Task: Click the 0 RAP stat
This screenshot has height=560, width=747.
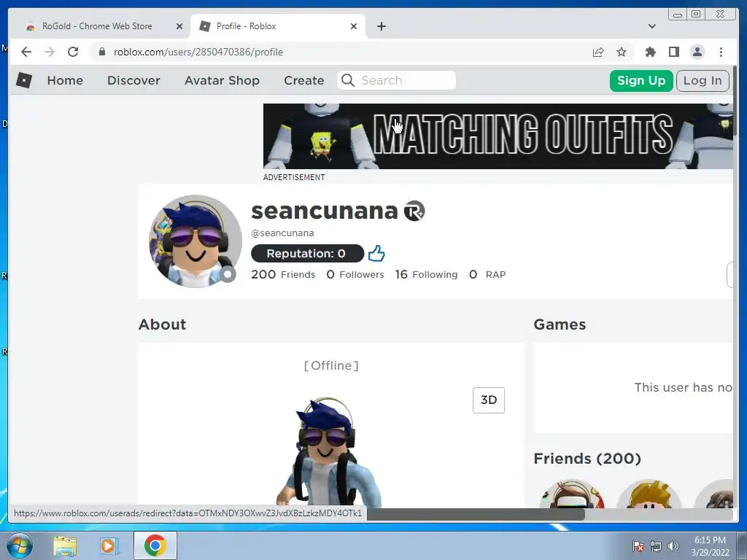Action: click(x=487, y=274)
